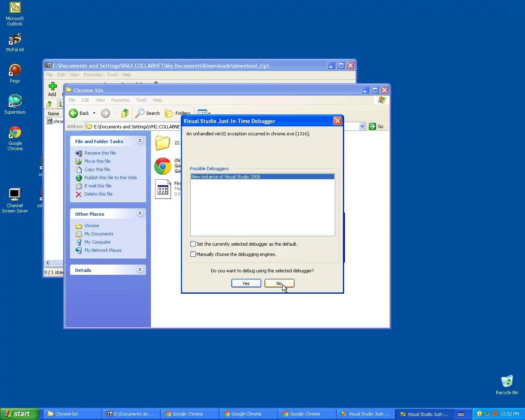Open Supermium desktop icon
The height and width of the screenshot is (420, 525).
point(15,105)
